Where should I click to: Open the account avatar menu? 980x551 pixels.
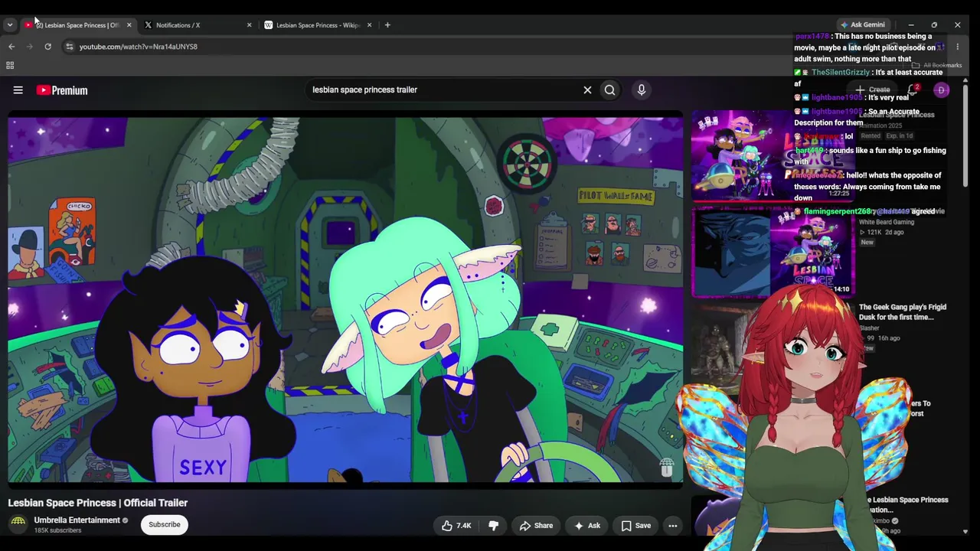[x=942, y=90]
